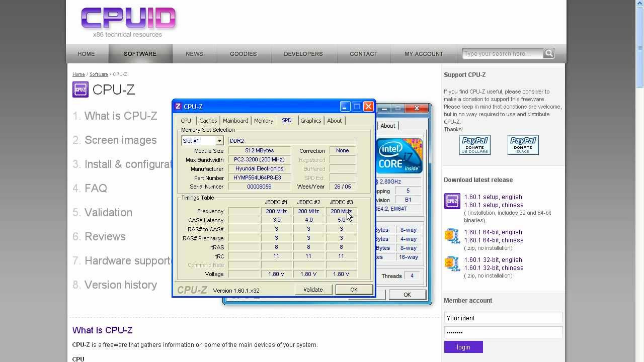
Task: Click the CPU-Z setup installer icon
Action: click(452, 201)
